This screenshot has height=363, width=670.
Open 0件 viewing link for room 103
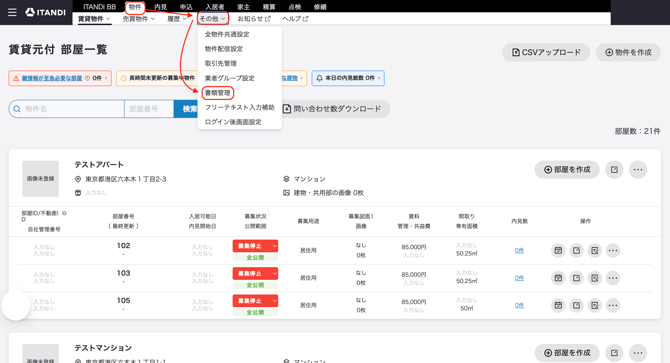point(519,278)
